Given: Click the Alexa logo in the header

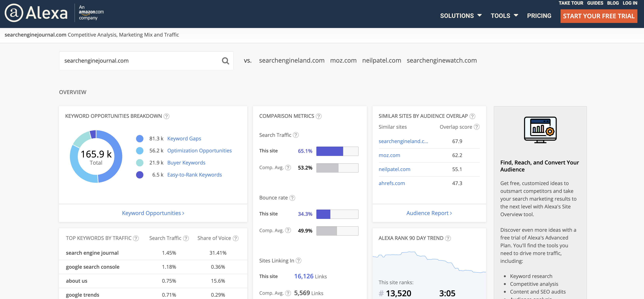Looking at the screenshot, I should (36, 13).
